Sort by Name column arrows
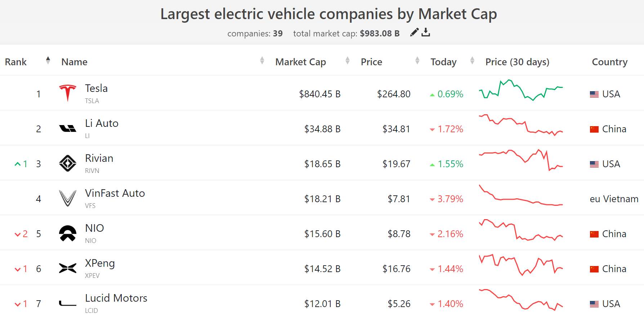This screenshot has height=315, width=644. point(262,61)
